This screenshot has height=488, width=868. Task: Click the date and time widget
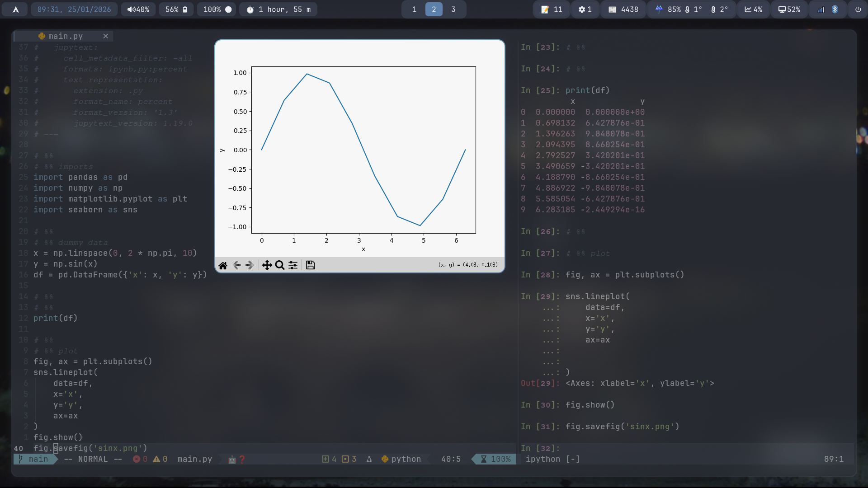(74, 9)
